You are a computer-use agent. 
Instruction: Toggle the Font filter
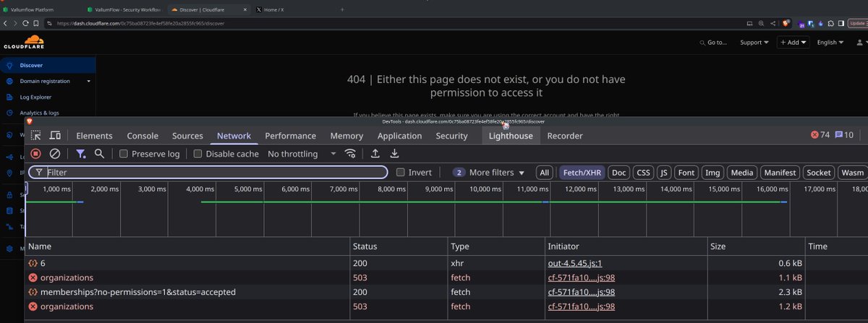pos(686,173)
